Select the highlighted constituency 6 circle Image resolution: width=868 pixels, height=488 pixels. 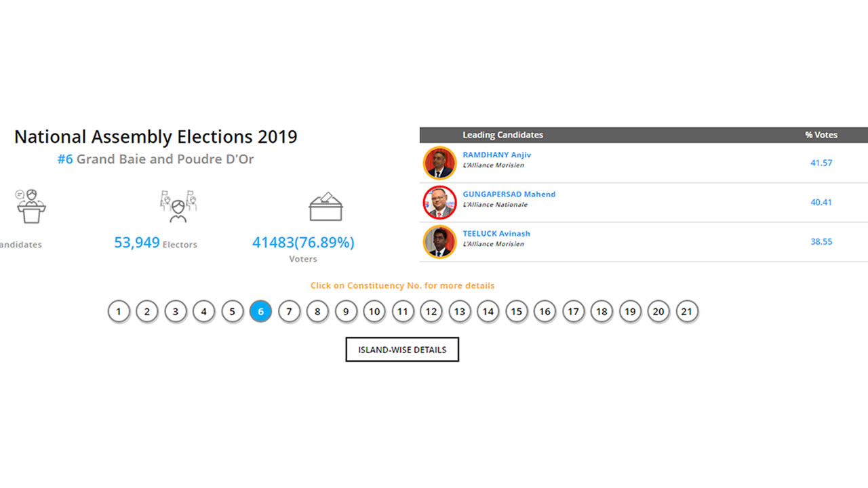(x=260, y=312)
